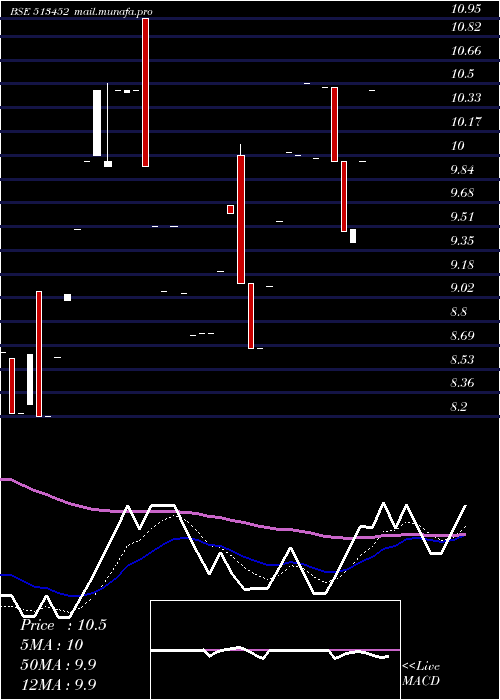Click the '5MA : 10' legend entry

(52, 645)
